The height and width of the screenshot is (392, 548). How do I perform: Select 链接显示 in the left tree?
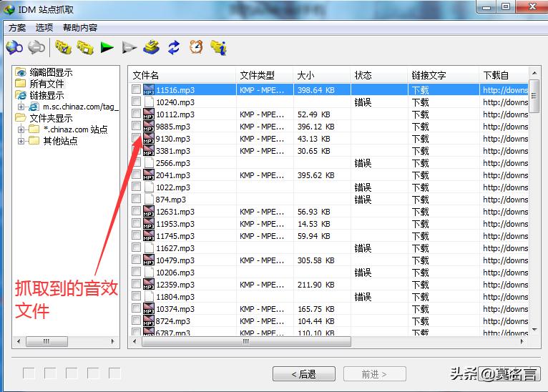click(47, 95)
